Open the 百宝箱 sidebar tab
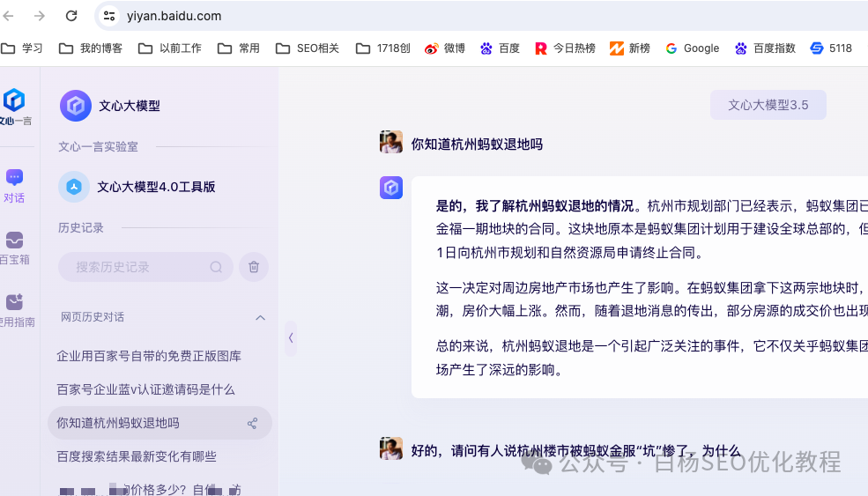The height and width of the screenshot is (496, 868). coord(14,248)
